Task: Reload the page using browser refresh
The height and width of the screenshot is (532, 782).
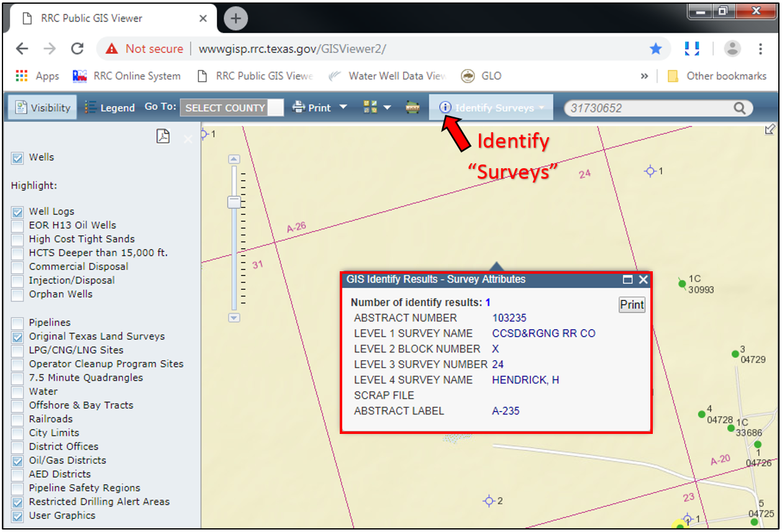Action: point(77,49)
